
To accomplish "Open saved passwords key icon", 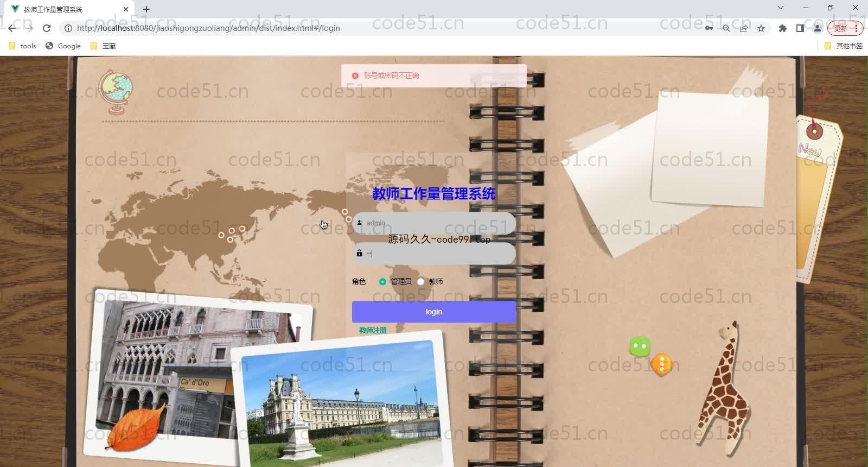I will coord(709,28).
